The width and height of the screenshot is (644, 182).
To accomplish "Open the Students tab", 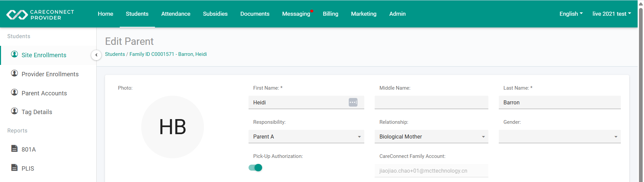I will [x=137, y=14].
